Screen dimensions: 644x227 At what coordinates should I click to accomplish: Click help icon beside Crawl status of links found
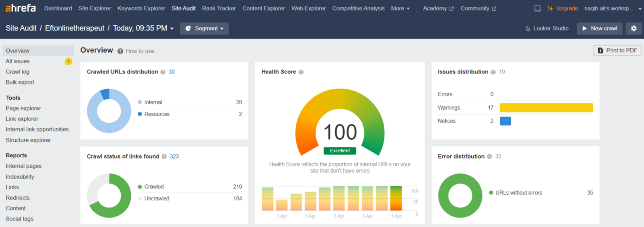[164, 156]
